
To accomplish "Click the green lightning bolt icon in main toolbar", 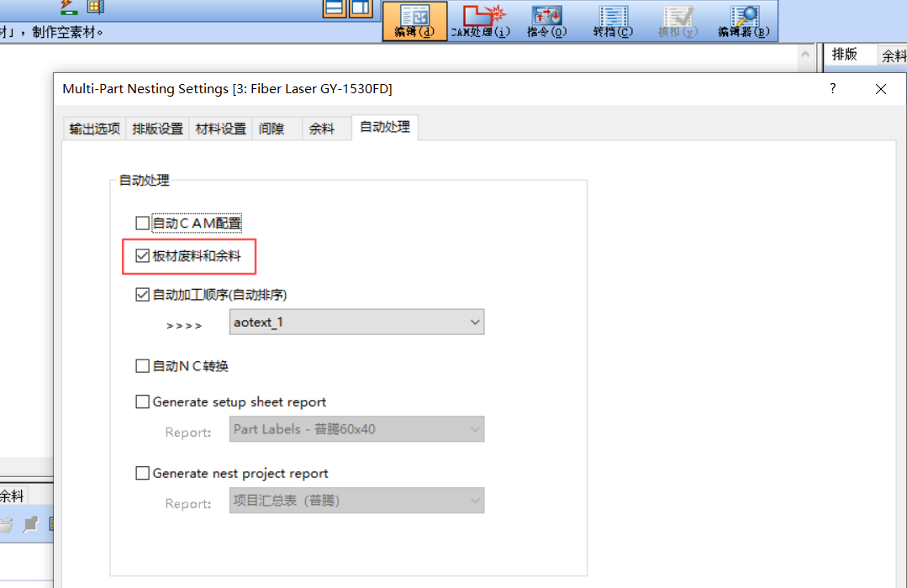I will (x=69, y=7).
